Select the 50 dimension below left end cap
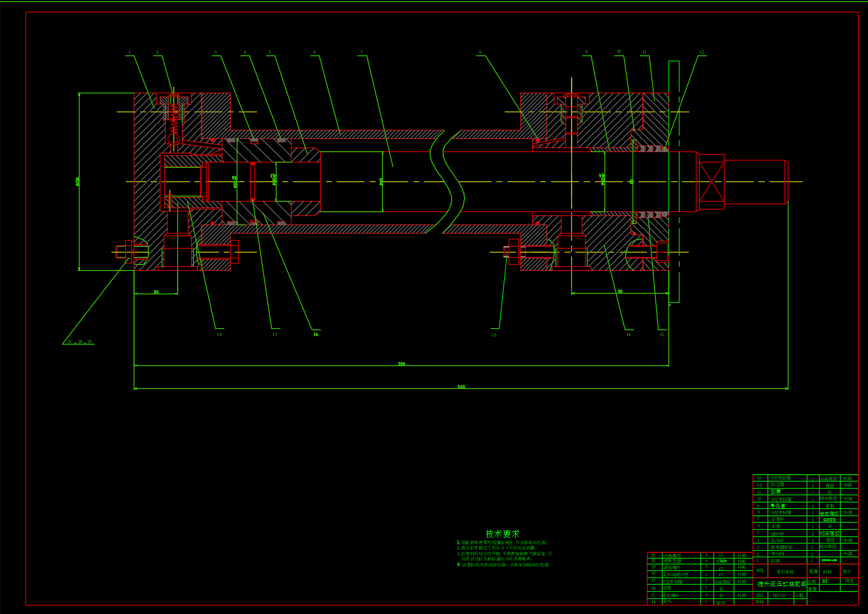Image resolution: width=868 pixels, height=614 pixels. click(156, 292)
